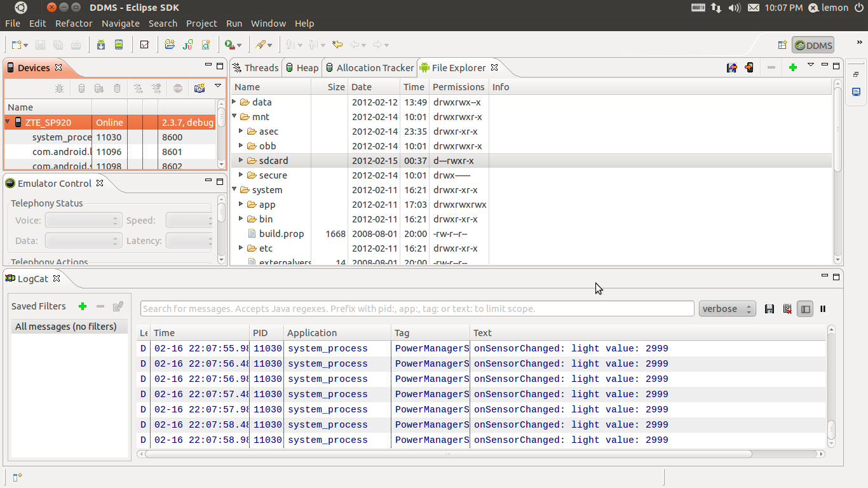Click the Stop Process icon in Devices
This screenshot has width=868, height=488.
tap(178, 88)
